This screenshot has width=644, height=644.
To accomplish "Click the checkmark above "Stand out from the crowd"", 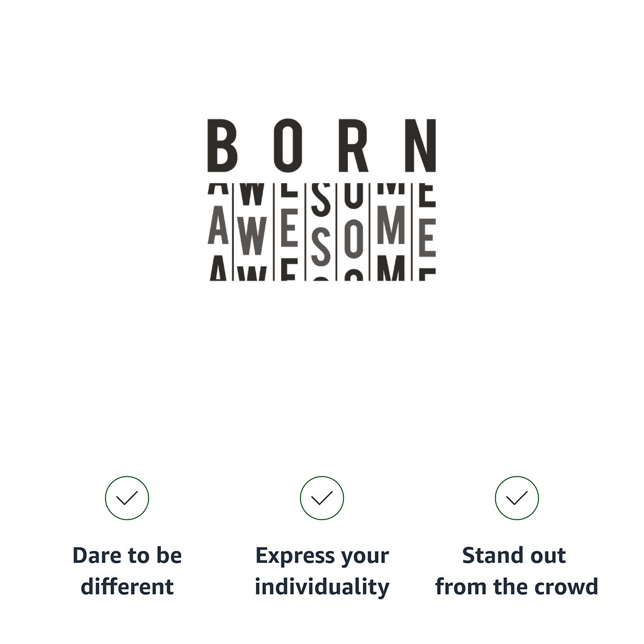I will pos(517,498).
